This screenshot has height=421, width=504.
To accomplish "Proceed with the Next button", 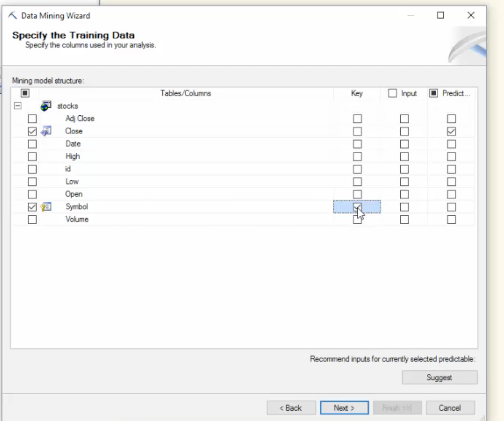I will coord(344,408).
